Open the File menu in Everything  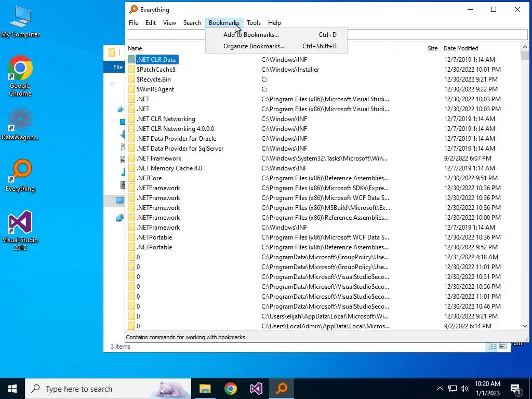click(134, 23)
